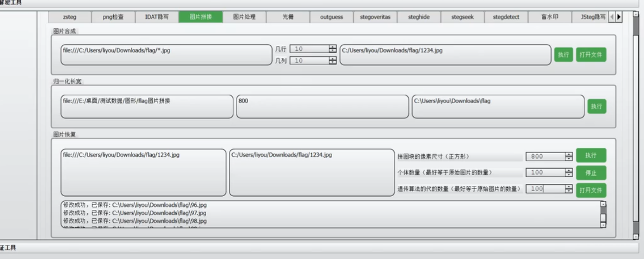Screen dimensions: 644x259
Task: Decrease the 几行 value with down arrow
Action: tap(333, 51)
